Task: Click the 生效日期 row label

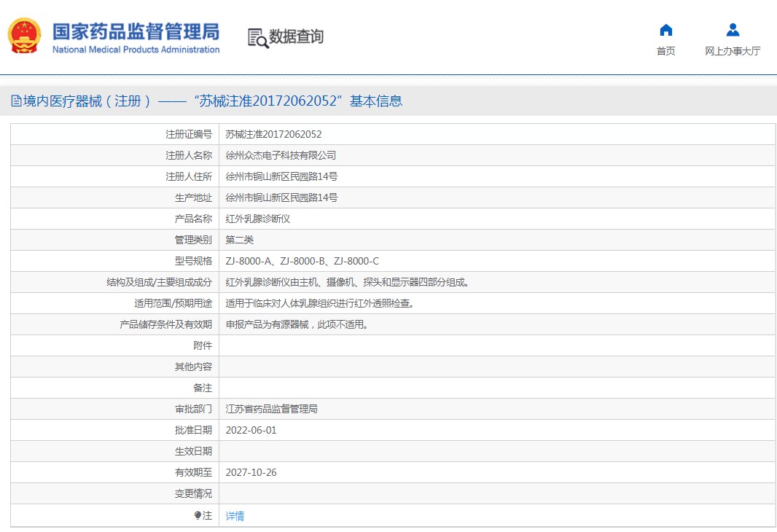Action: pyautogui.click(x=193, y=451)
